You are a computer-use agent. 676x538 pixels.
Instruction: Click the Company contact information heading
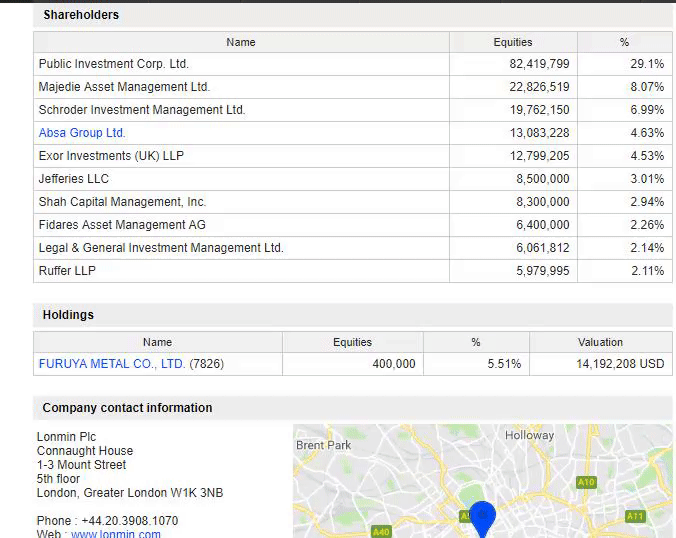click(x=127, y=408)
